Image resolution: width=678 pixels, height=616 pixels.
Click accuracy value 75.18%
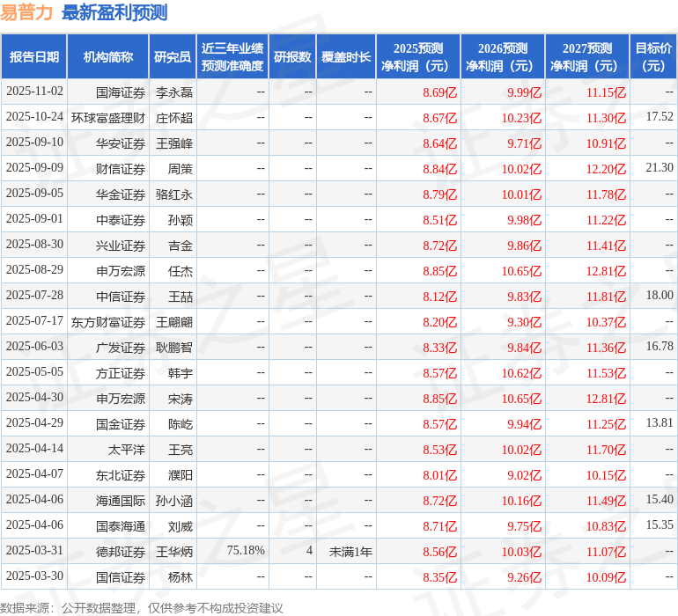(x=246, y=550)
